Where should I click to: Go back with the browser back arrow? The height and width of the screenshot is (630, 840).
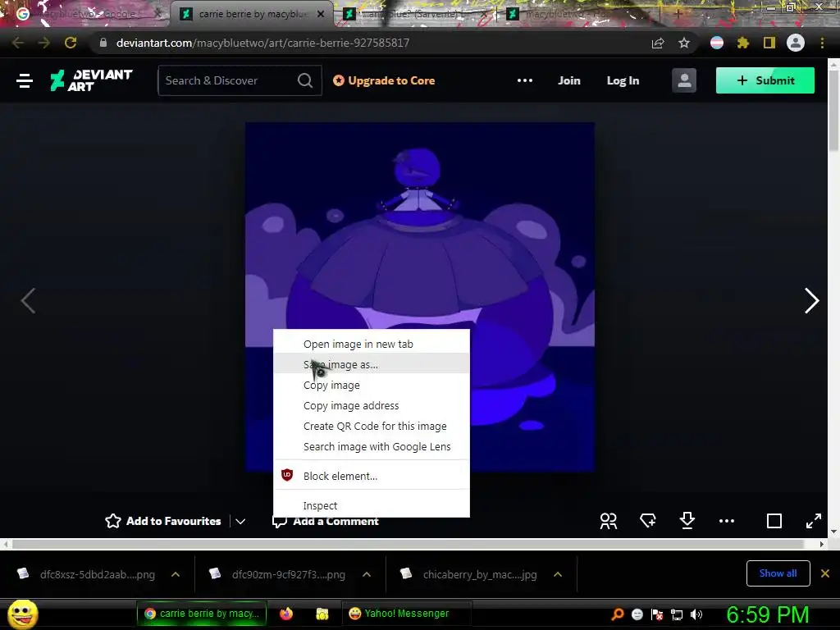18,43
